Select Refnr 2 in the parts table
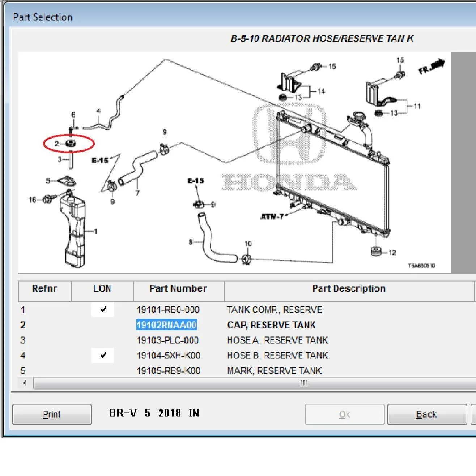This screenshot has height=476, width=476. tap(23, 325)
